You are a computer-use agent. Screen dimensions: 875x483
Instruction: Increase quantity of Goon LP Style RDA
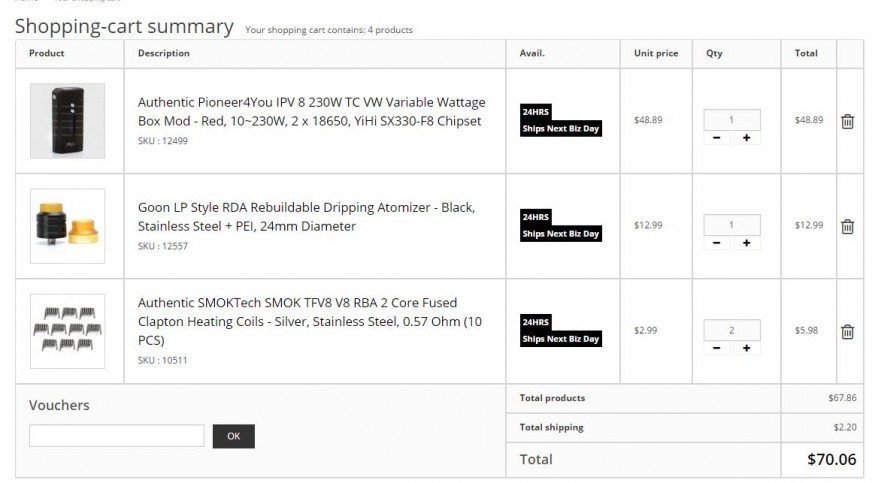746,243
